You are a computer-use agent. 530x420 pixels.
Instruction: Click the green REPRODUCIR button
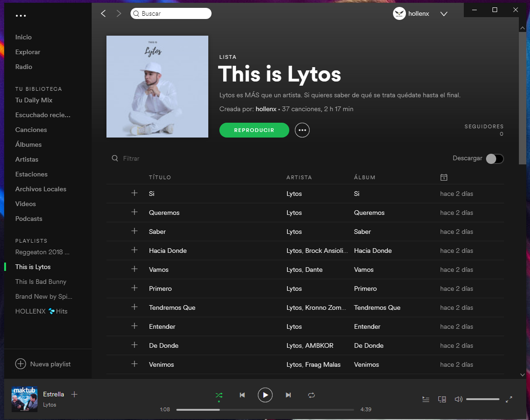[254, 130]
